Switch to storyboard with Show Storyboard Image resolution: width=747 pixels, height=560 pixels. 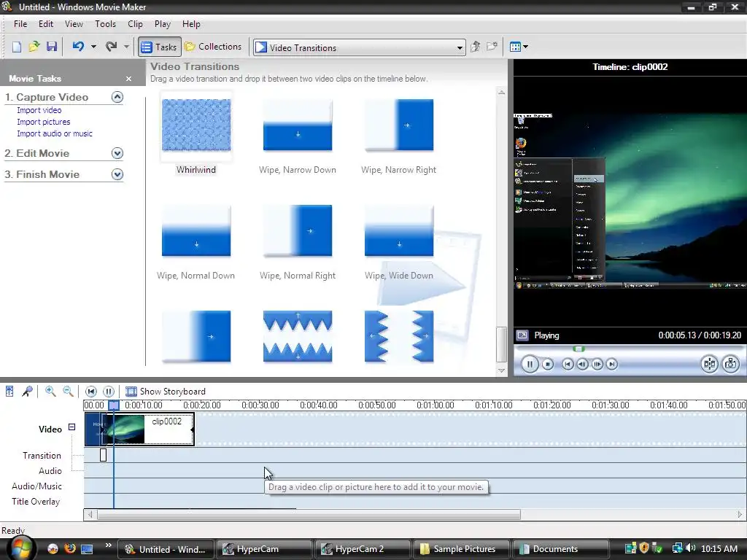click(166, 392)
